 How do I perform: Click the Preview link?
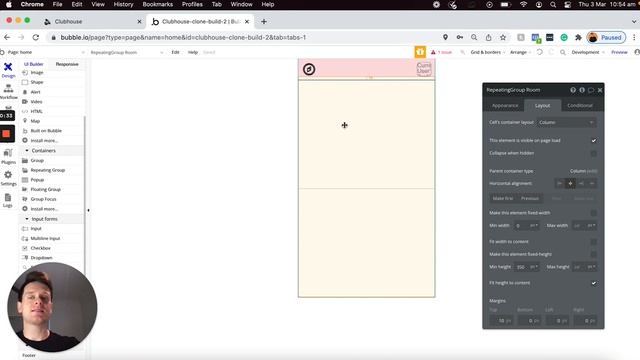tap(619, 52)
